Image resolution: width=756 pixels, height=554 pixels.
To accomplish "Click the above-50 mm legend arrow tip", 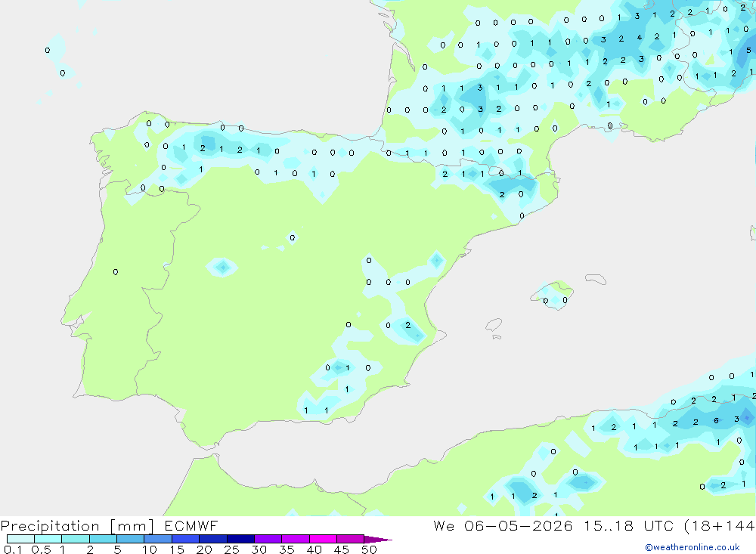I will click(x=378, y=539).
